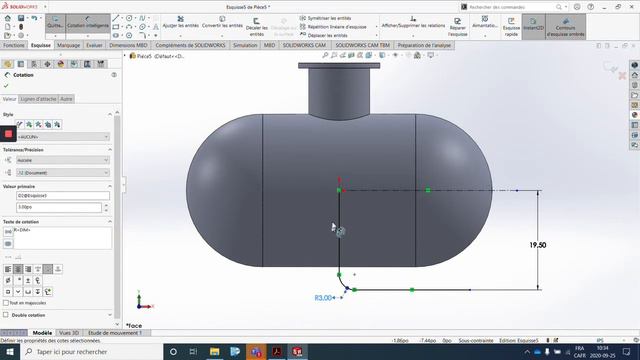Screen dimensions: 640x360
Task: Open SolidWorks from Windows taskbar
Action: click(297, 351)
